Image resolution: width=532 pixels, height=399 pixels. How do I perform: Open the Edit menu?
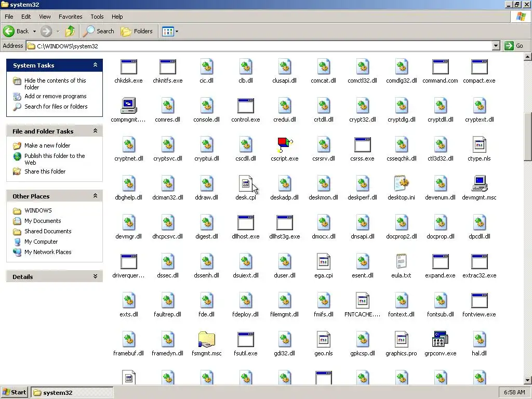tap(26, 17)
